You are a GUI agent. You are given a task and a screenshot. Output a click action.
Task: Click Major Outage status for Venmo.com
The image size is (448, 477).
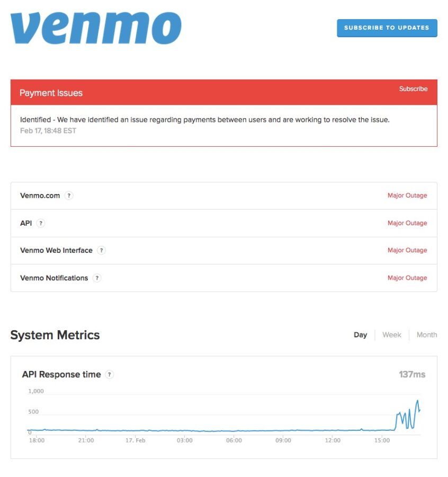click(x=407, y=196)
